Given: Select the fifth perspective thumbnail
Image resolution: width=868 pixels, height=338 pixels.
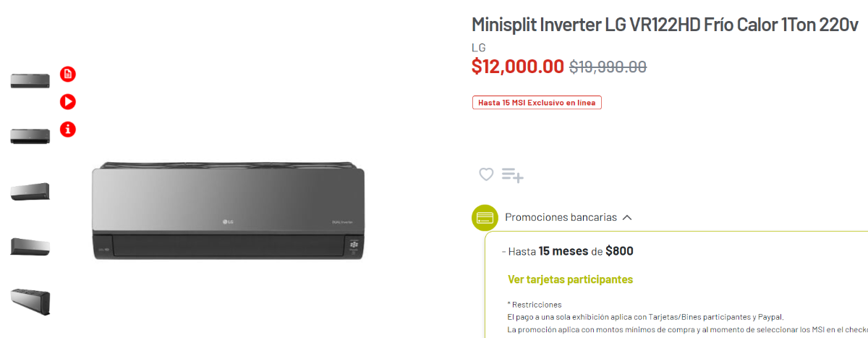Looking at the screenshot, I should point(30,300).
